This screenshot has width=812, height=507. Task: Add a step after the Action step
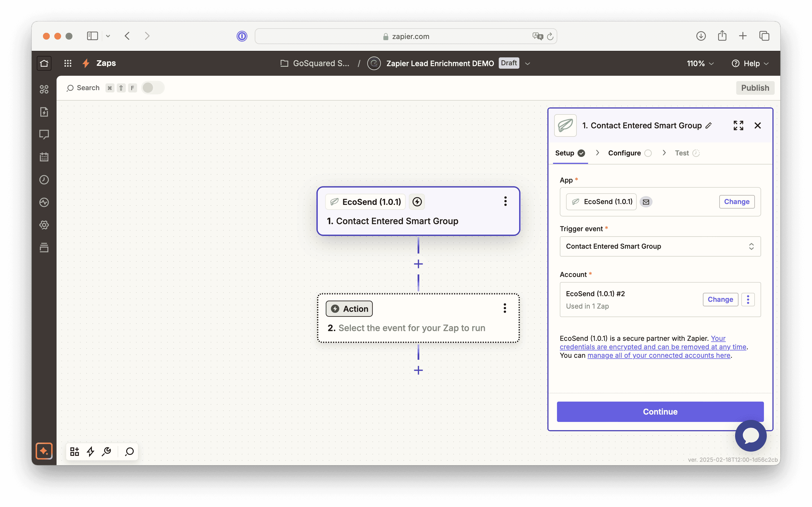tap(418, 370)
